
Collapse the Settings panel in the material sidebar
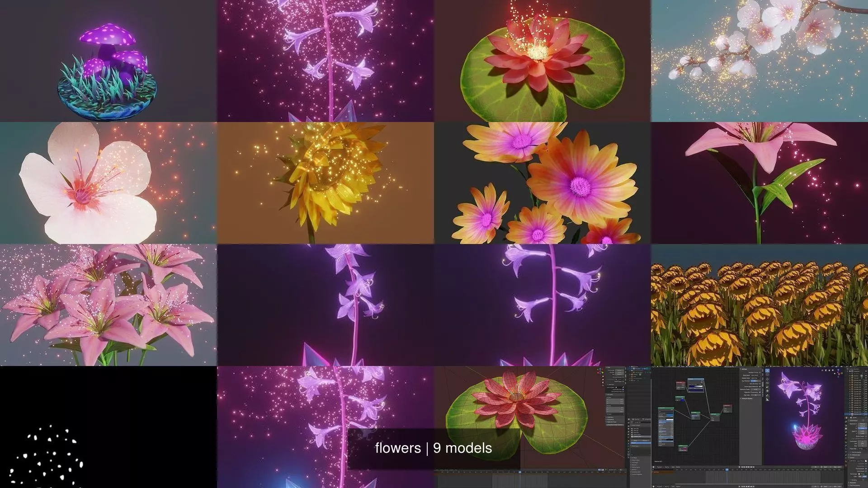744,369
